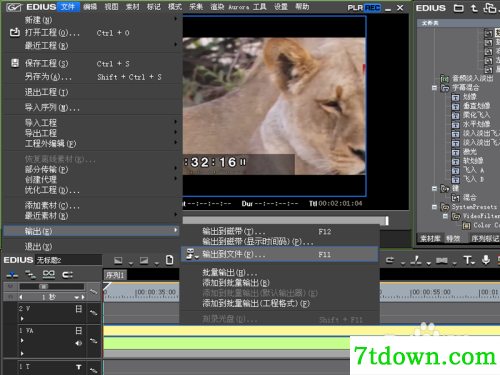This screenshot has height=375, width=500.
Task: Click the new sequence page icon
Action: click(169, 260)
